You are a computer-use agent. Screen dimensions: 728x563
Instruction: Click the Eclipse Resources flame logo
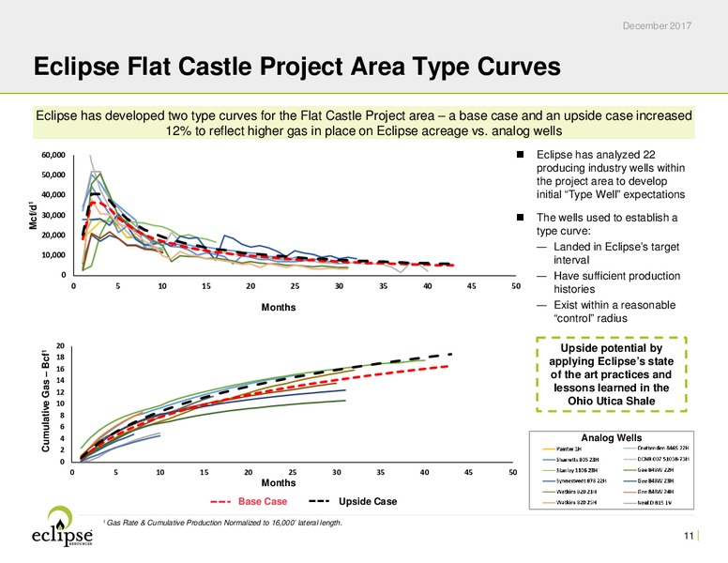tap(62, 525)
